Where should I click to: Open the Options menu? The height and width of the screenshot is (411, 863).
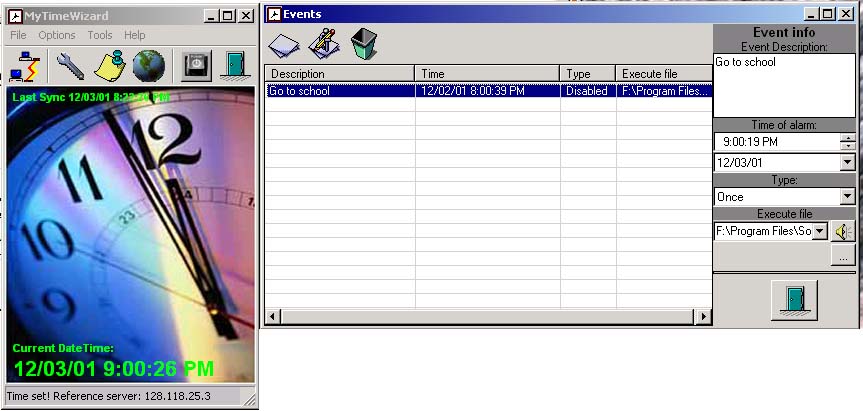coord(57,35)
